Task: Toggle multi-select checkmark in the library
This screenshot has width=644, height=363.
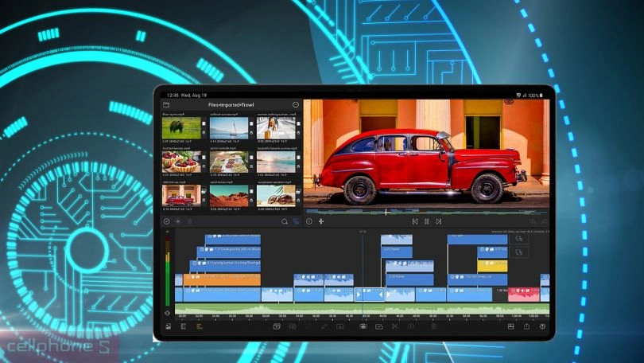Action: 166,221
